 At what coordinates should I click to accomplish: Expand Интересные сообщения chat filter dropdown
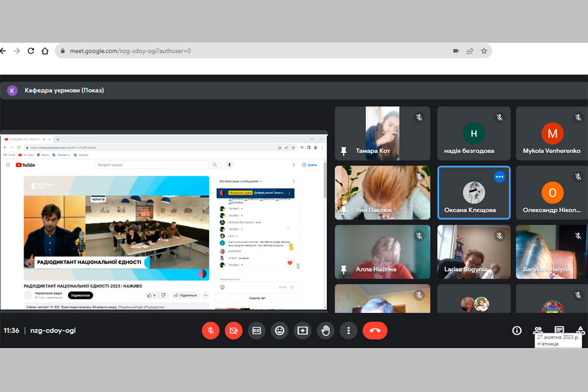coord(240,181)
